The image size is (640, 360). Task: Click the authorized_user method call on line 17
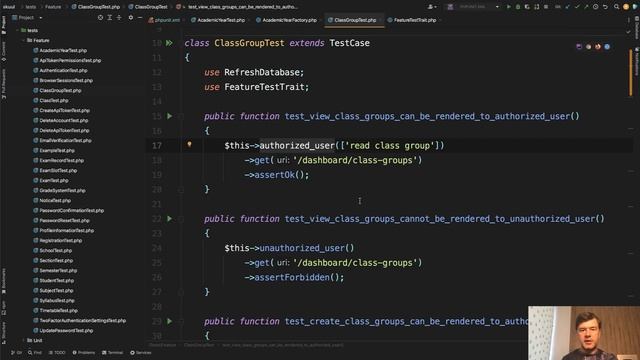tap(297, 146)
